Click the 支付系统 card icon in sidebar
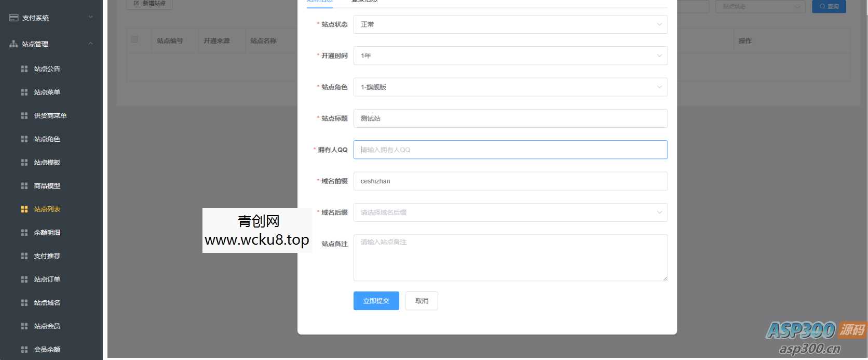868x360 pixels. click(x=14, y=18)
